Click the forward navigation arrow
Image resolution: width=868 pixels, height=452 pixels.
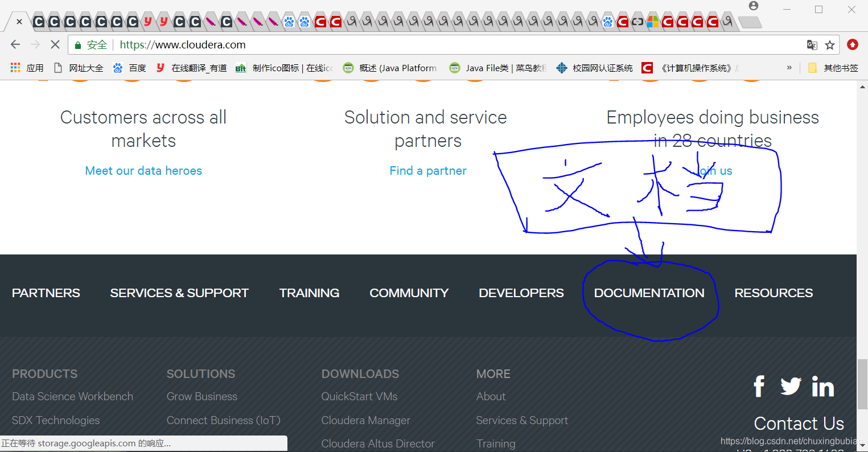pos(35,44)
